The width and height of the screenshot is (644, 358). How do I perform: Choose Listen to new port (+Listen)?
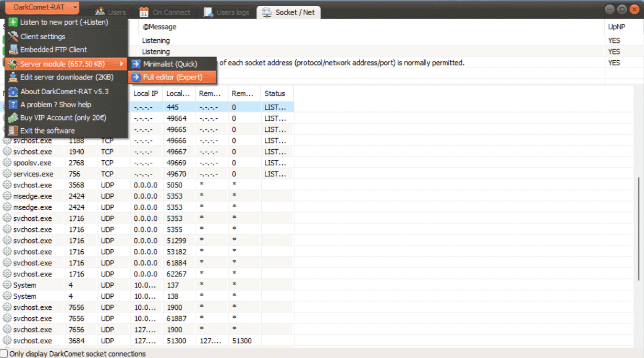point(66,23)
